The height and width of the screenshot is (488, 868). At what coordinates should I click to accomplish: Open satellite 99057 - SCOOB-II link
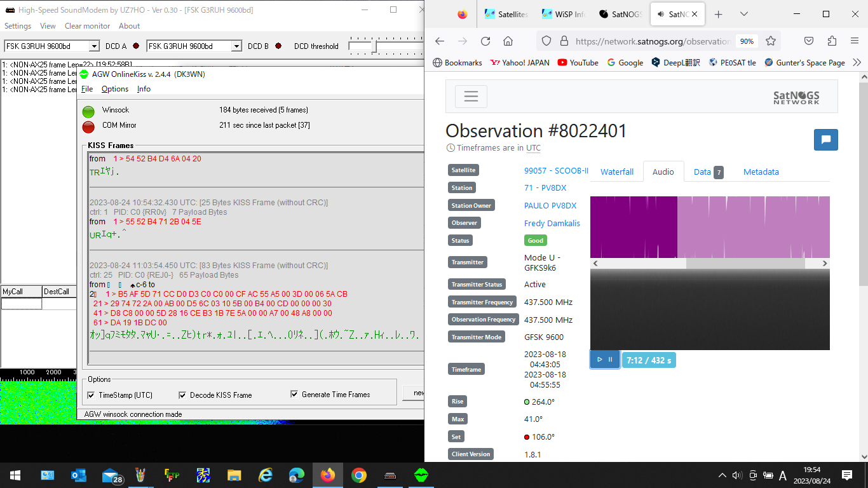(x=556, y=170)
